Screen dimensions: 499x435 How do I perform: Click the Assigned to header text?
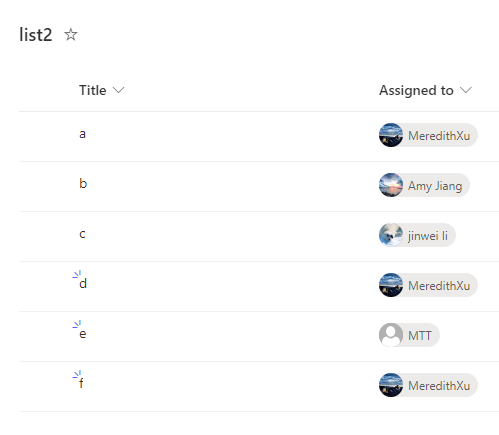pos(416,90)
